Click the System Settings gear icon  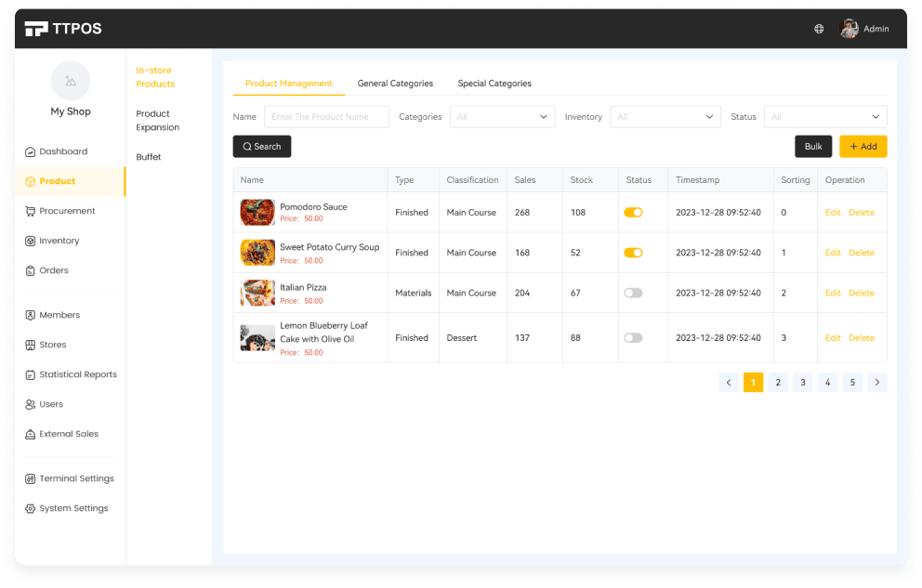30,509
